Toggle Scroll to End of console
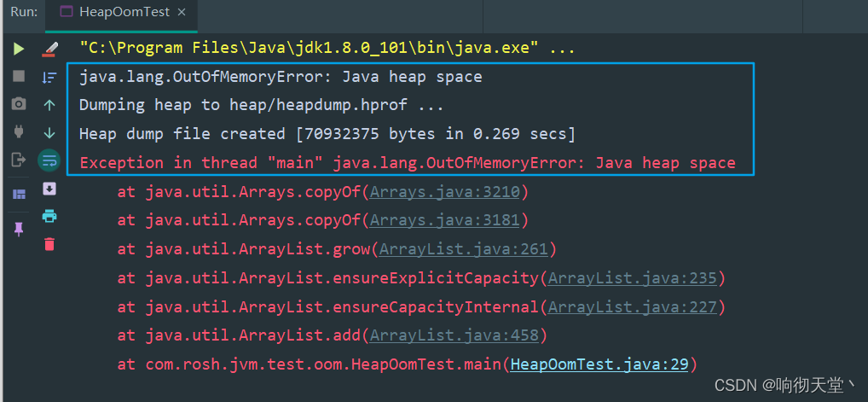Viewport: 868px width, 402px height. point(49,188)
